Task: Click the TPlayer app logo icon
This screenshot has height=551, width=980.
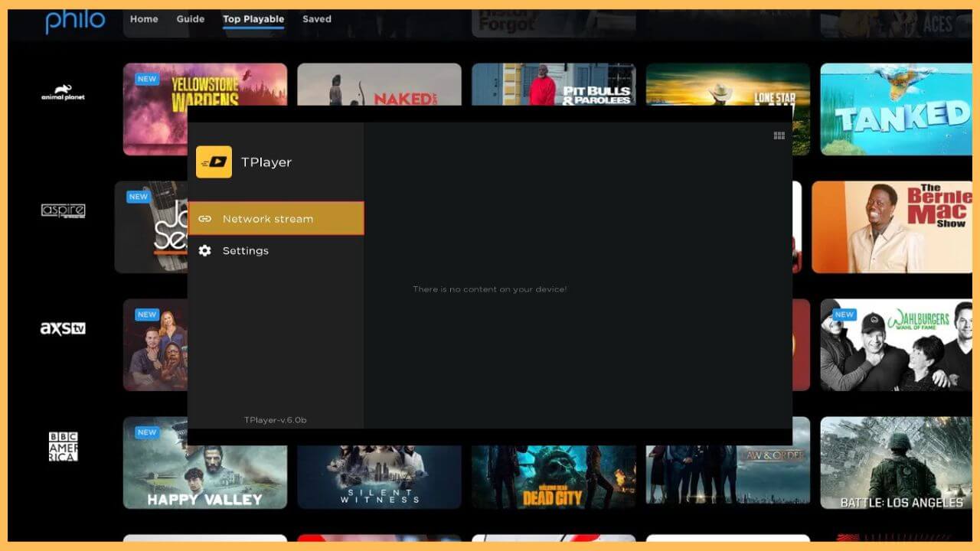Action: (x=214, y=161)
